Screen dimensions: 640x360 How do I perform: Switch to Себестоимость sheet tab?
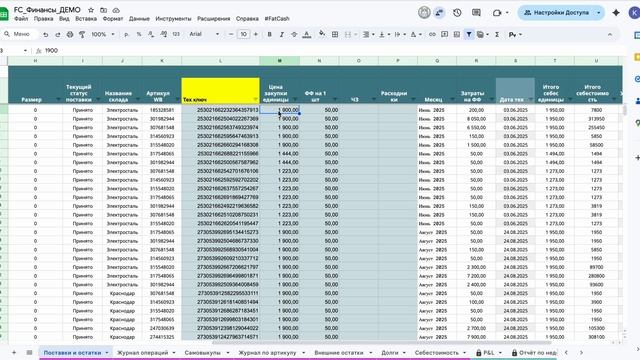click(437, 352)
